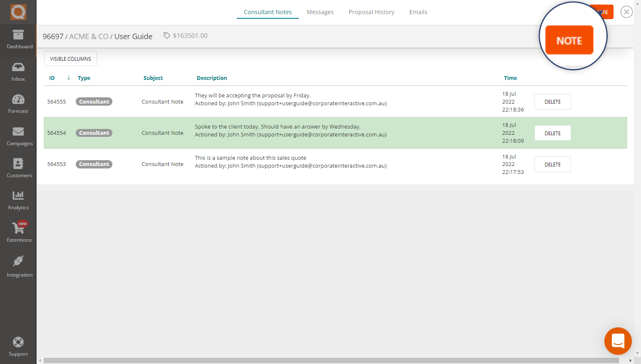The height and width of the screenshot is (364, 641).
Task: Switch to the Messages tab
Action: [320, 12]
